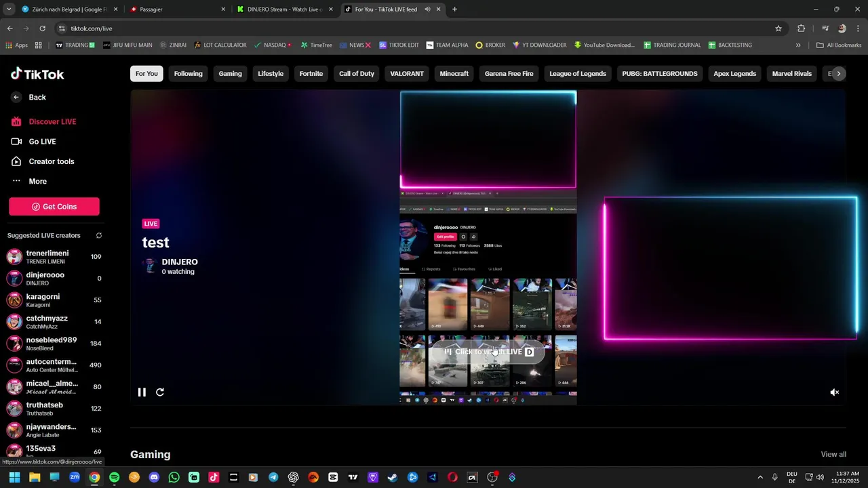Show hidden system tray icons
The height and width of the screenshot is (488, 868).
coord(759,477)
